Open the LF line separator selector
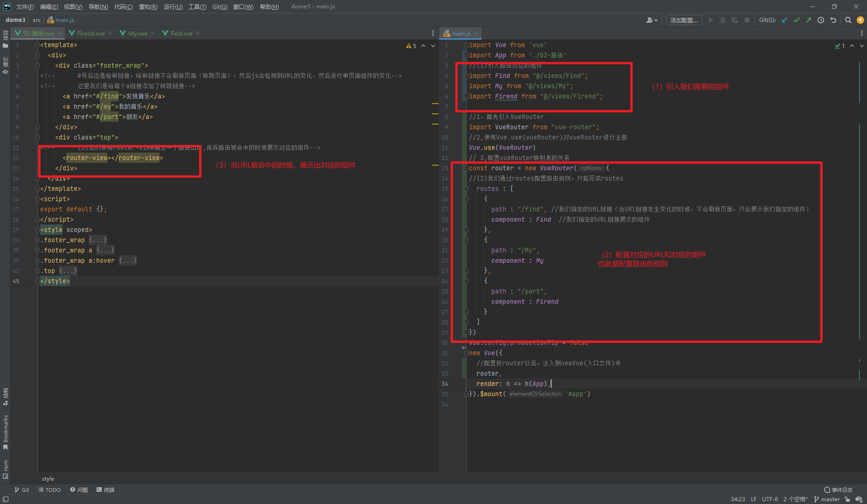Image resolution: width=867 pixels, height=504 pixels. [754, 499]
